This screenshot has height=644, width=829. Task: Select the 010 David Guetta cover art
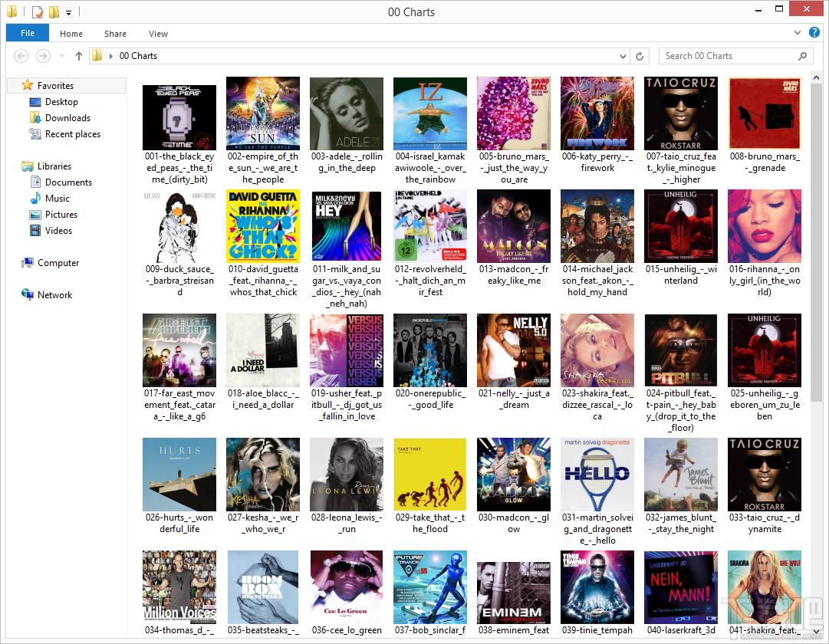(x=263, y=226)
